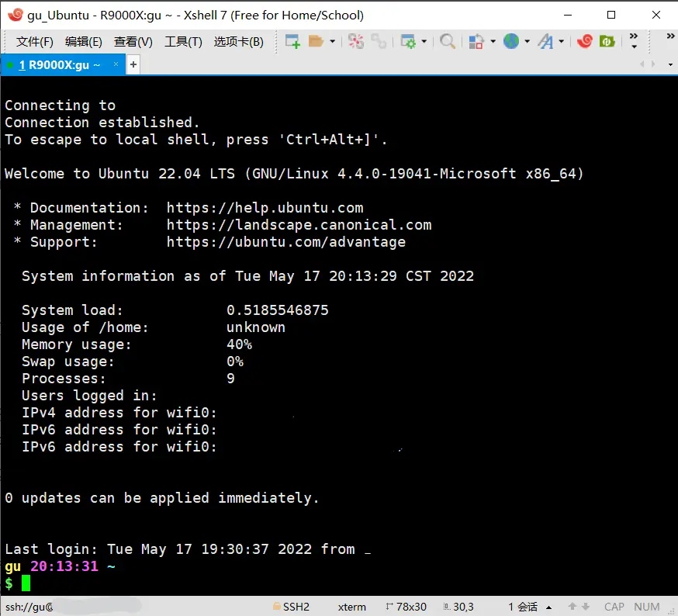
Task: Click the New Session toolbar icon
Action: [x=292, y=41]
